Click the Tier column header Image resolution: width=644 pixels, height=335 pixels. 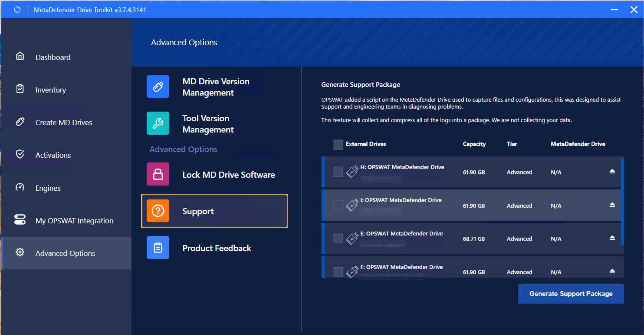512,144
